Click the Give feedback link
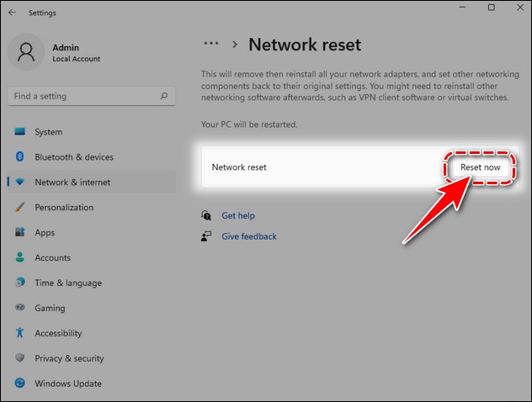The height and width of the screenshot is (402, 532). click(248, 237)
